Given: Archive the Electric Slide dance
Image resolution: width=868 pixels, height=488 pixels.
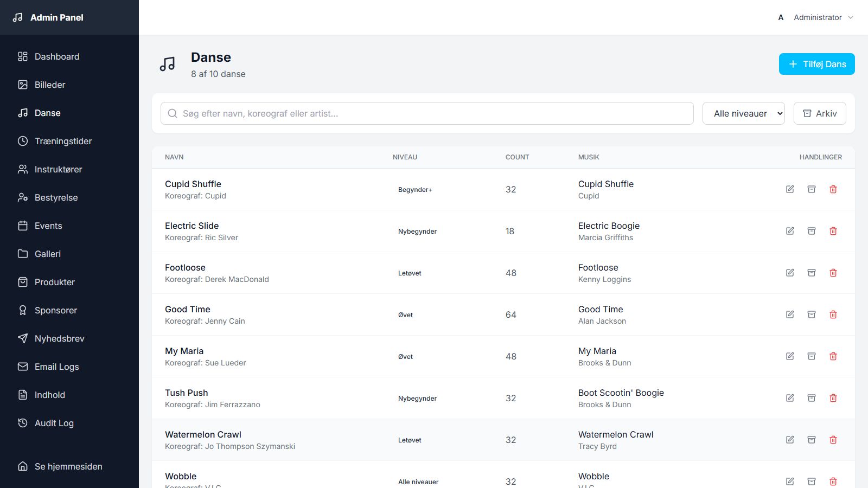Looking at the screenshot, I should click(812, 231).
